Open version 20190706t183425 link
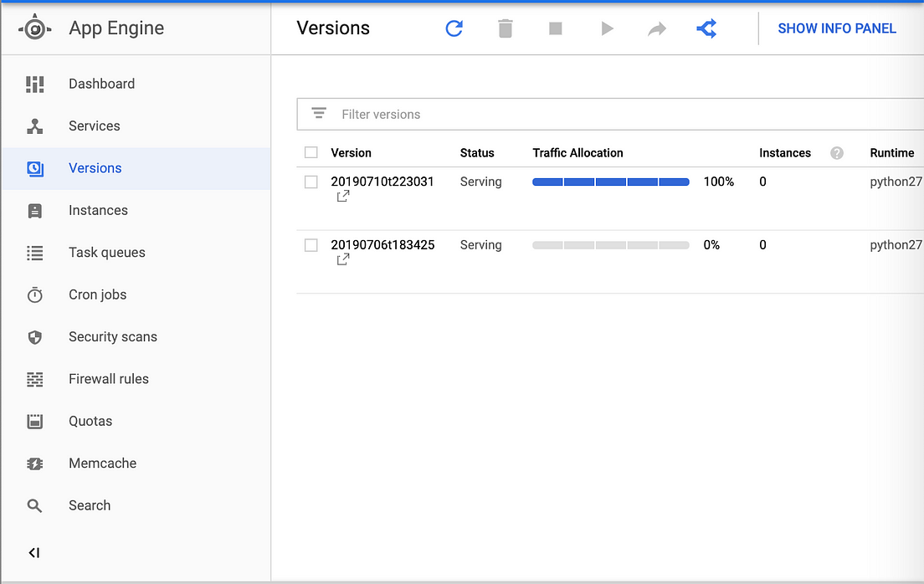The width and height of the screenshot is (924, 584). [382, 244]
